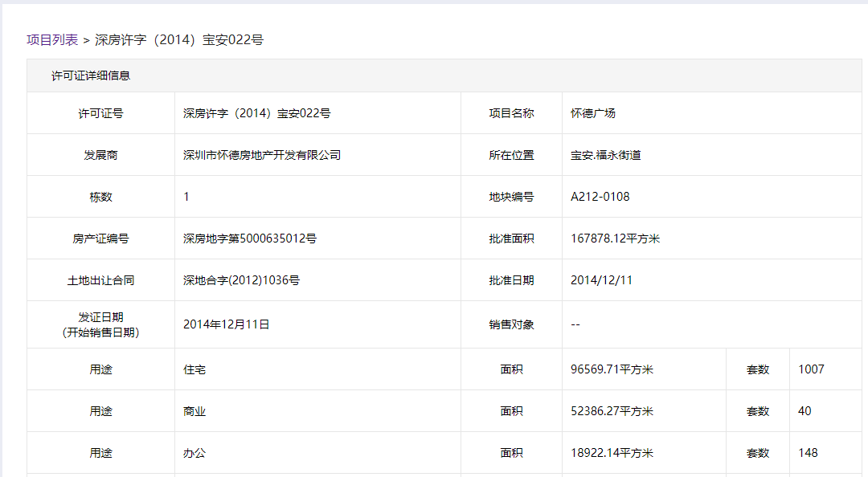Open the 项目列表 breadcrumb link
The height and width of the screenshot is (477, 868).
[x=52, y=40]
